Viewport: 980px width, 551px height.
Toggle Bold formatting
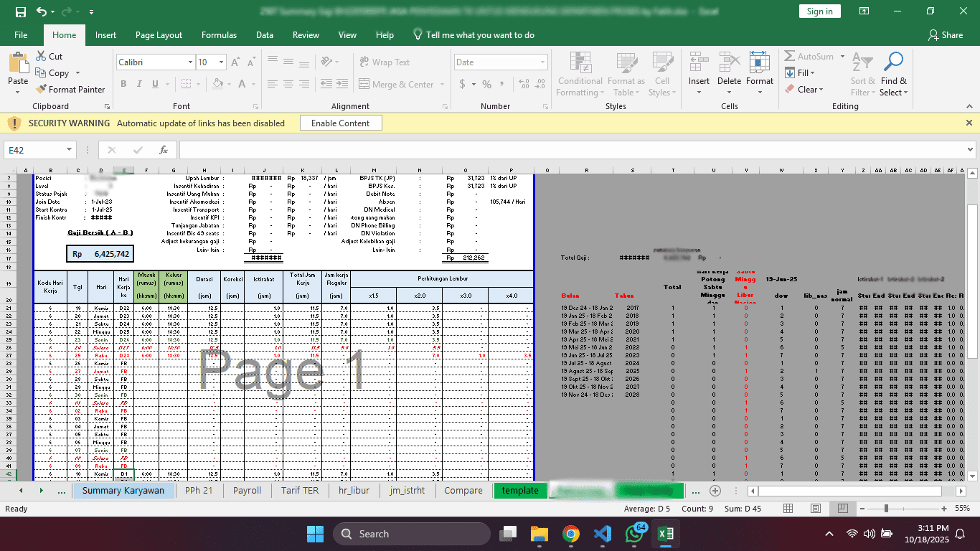(123, 84)
